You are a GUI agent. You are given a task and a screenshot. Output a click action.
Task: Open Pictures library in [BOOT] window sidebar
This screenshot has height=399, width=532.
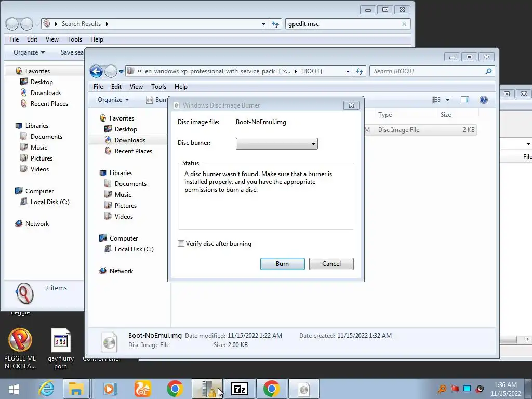coord(126,206)
